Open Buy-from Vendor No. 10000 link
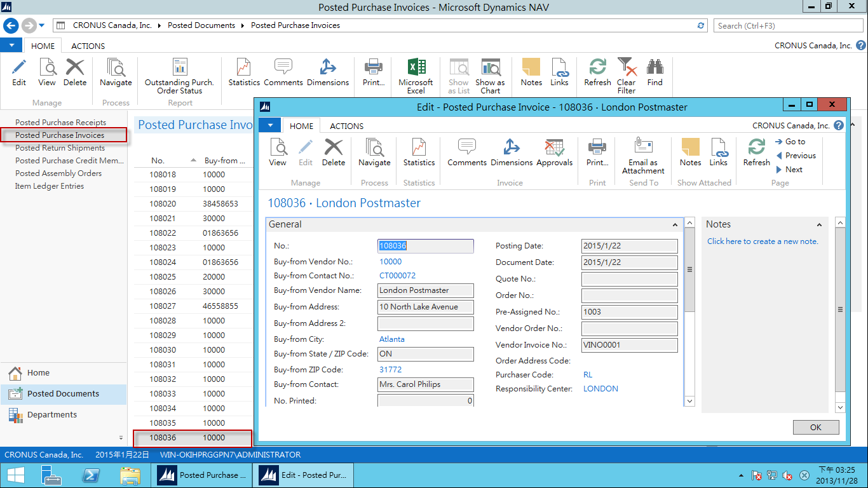Image resolution: width=868 pixels, height=488 pixels. pyautogui.click(x=391, y=262)
